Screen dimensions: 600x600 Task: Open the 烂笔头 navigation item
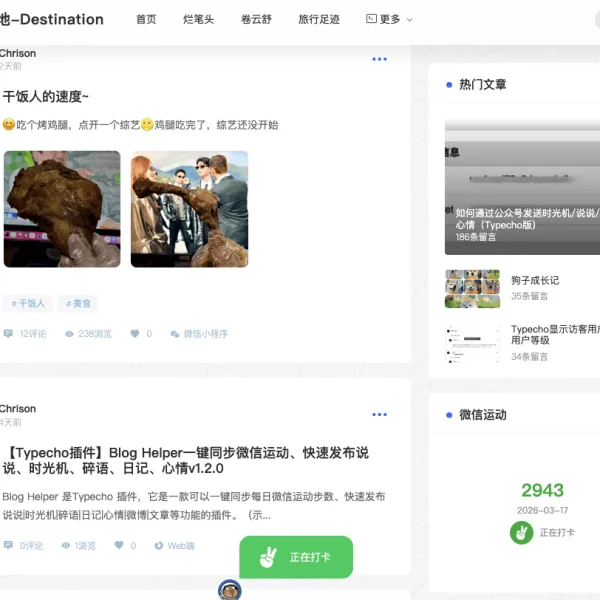point(198,19)
